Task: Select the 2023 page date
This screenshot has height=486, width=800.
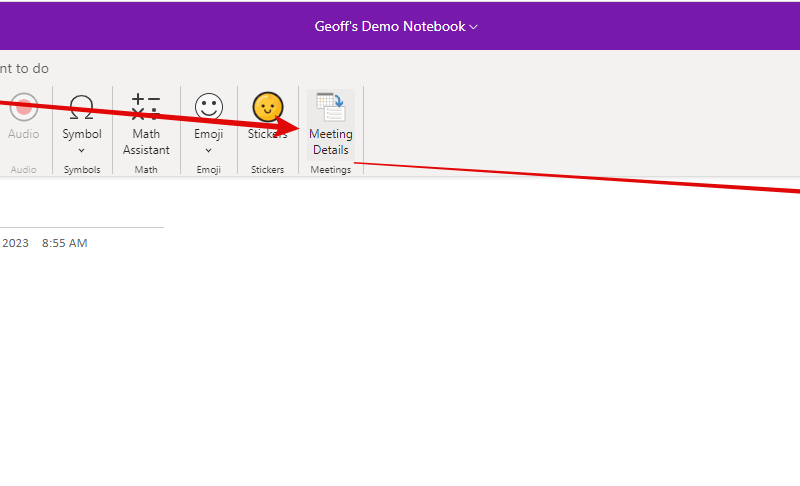Action: [15, 243]
